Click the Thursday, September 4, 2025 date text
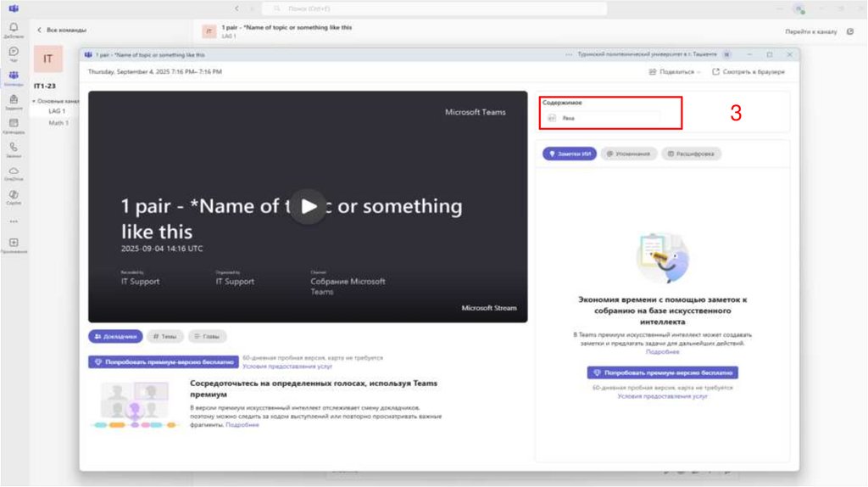This screenshot has height=487, width=868. tap(155, 72)
